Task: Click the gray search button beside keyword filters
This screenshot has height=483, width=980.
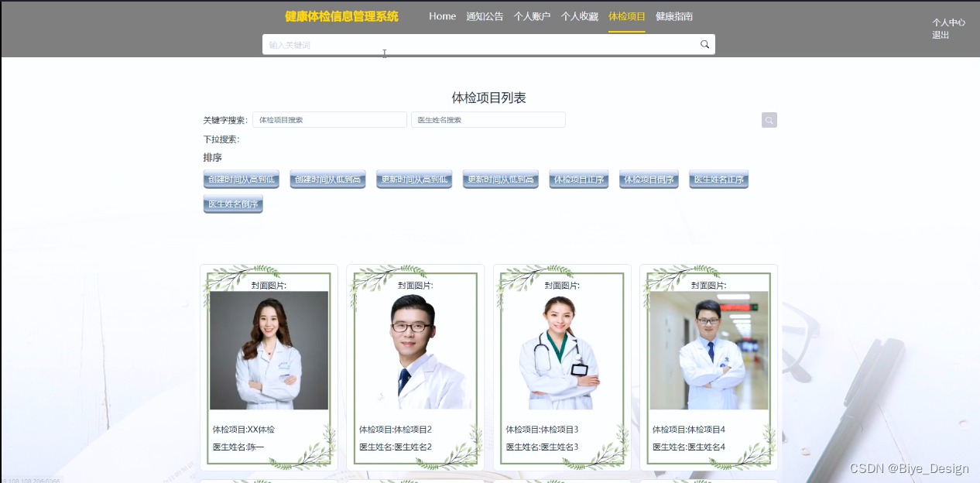Action: tap(769, 120)
